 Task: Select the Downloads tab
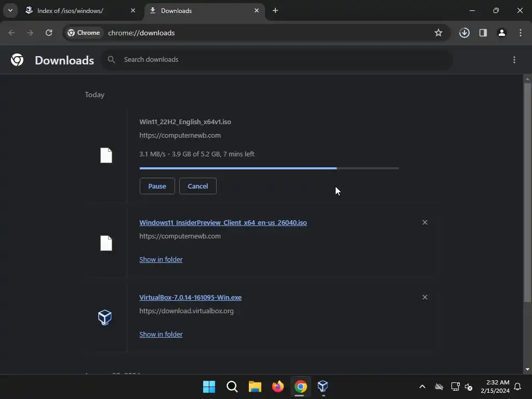(205, 10)
